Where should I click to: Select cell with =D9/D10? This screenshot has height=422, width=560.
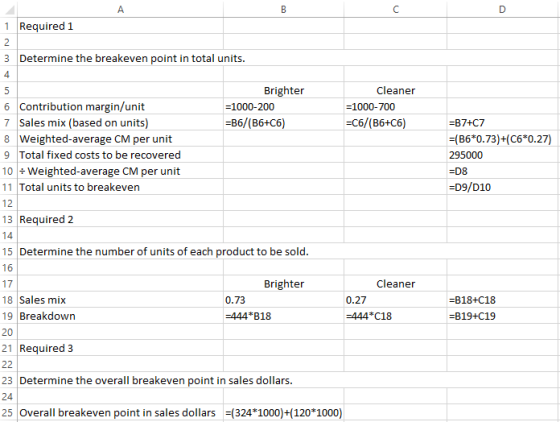coord(503,187)
